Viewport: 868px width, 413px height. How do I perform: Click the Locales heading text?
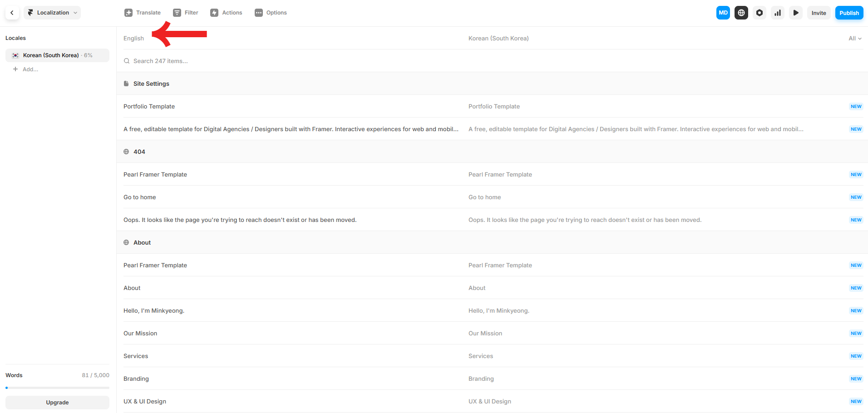[x=15, y=38]
